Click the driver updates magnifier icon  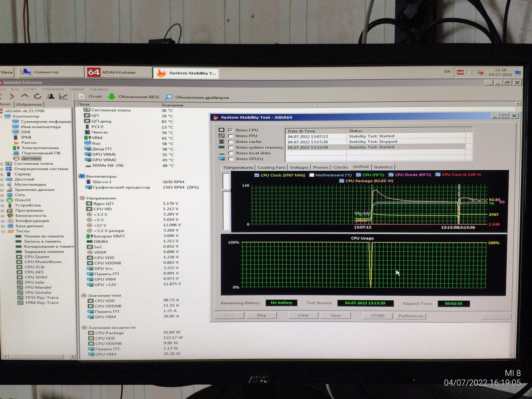[x=169, y=97]
